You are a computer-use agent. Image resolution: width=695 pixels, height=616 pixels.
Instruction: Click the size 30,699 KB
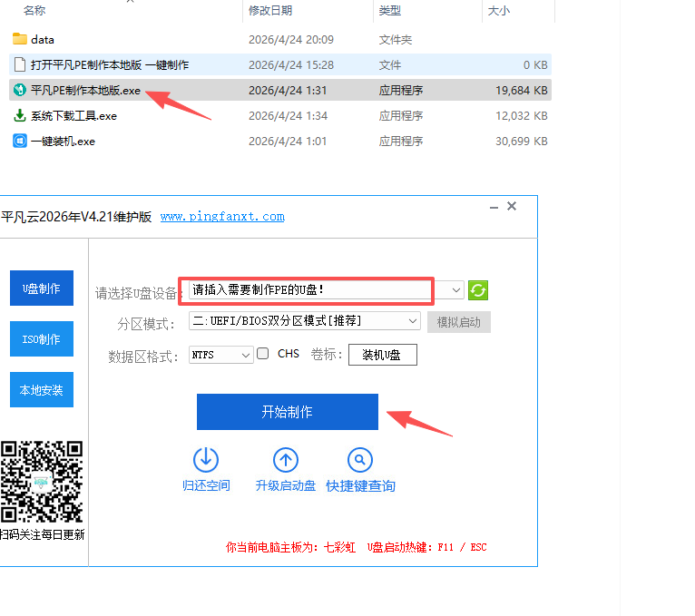(x=521, y=141)
